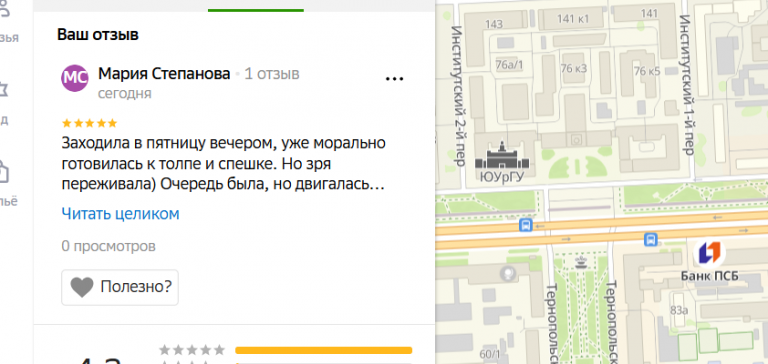Click building number 60/1 on the map
Image resolution: width=768 pixels, height=364 pixels.
pyautogui.click(x=491, y=355)
